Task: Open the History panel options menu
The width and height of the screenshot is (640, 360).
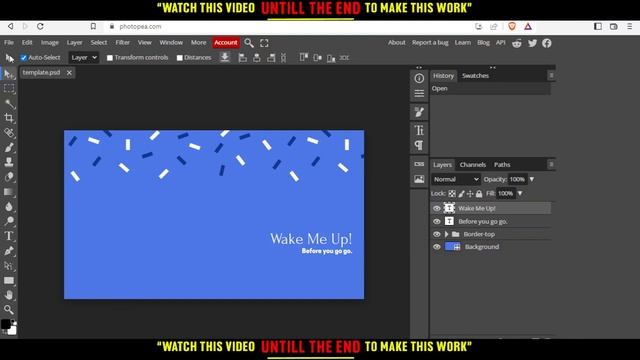Action: tap(551, 76)
